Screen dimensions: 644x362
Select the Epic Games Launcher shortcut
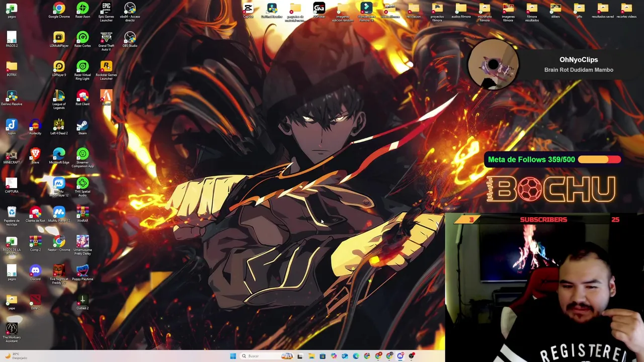[x=106, y=12]
